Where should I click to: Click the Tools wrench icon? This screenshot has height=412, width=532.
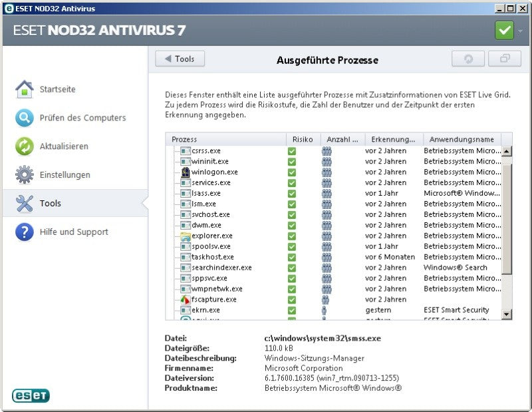pyautogui.click(x=25, y=203)
